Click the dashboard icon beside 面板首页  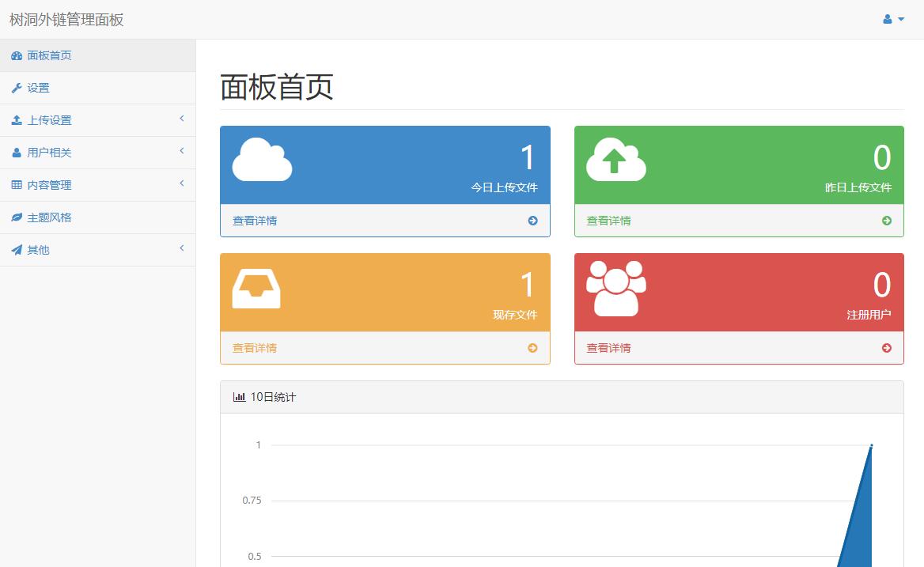click(x=17, y=56)
